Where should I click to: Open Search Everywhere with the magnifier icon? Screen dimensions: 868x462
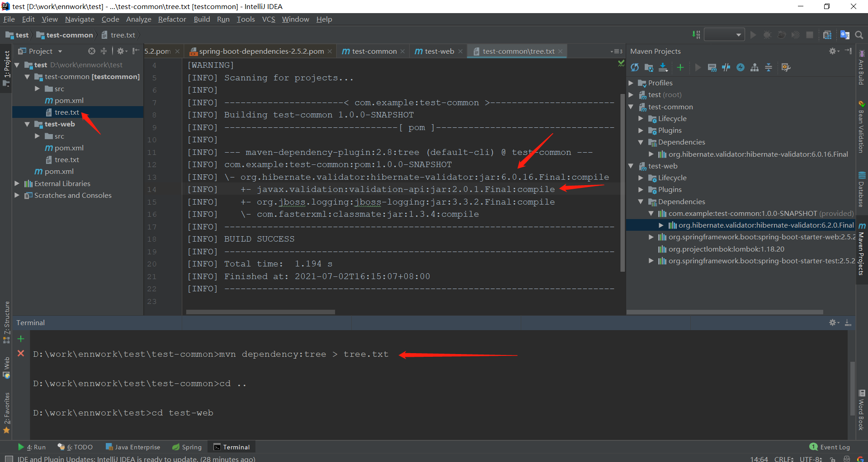[x=859, y=35]
